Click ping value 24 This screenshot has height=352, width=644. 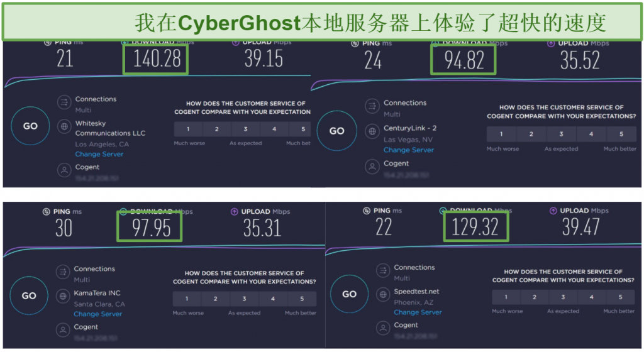[372, 61]
